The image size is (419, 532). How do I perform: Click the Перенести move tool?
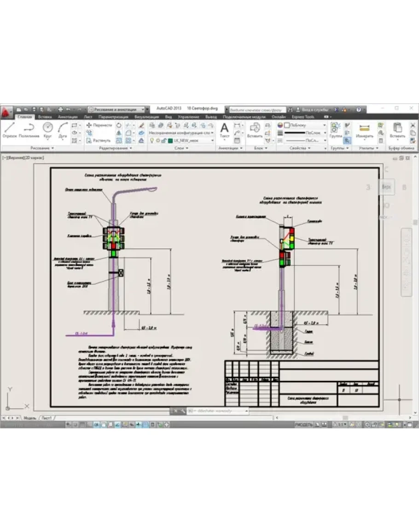coord(99,125)
